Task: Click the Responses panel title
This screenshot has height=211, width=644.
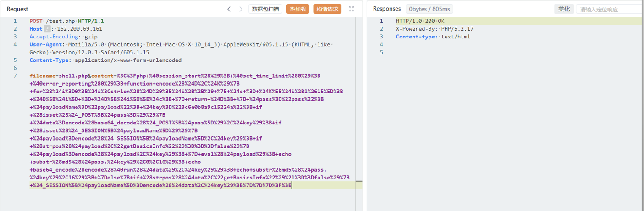Action: click(x=387, y=9)
